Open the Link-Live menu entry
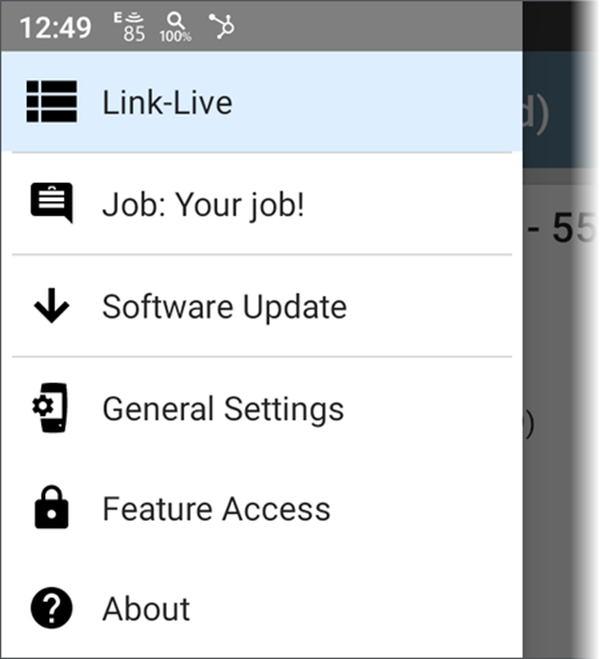The height and width of the screenshot is (659, 600). click(x=262, y=102)
